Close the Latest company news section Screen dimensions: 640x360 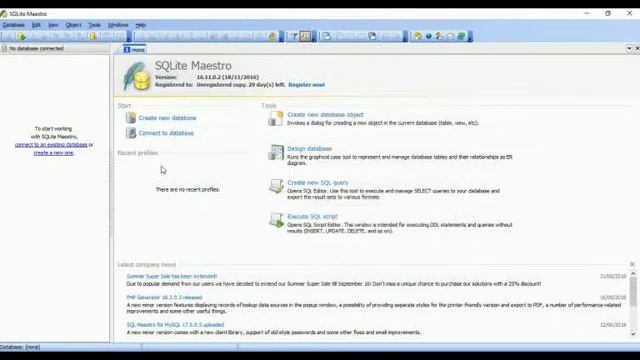(632, 264)
